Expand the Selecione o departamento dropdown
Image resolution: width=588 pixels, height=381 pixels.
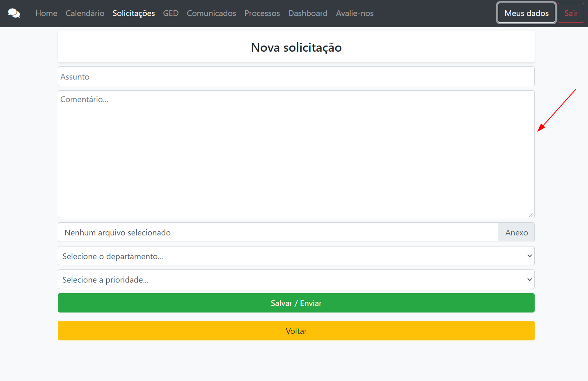click(x=296, y=256)
